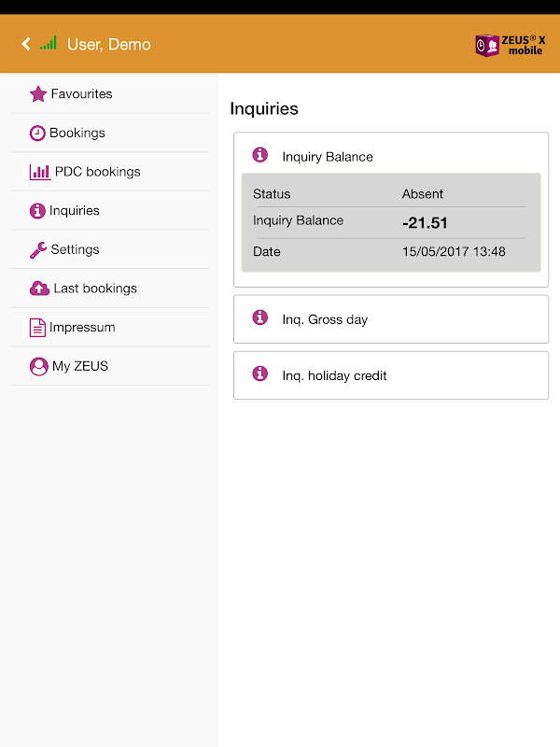Click the PDC bookings chart icon

[x=40, y=172]
